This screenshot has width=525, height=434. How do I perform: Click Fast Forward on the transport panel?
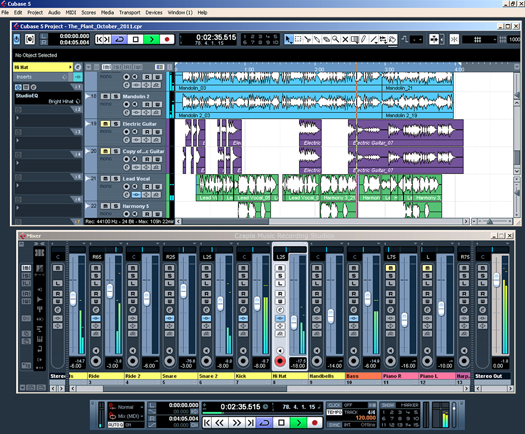point(236,423)
